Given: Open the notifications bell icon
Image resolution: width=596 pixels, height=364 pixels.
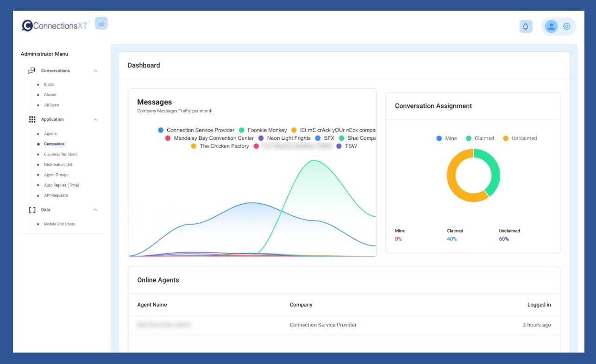Looking at the screenshot, I should (526, 26).
